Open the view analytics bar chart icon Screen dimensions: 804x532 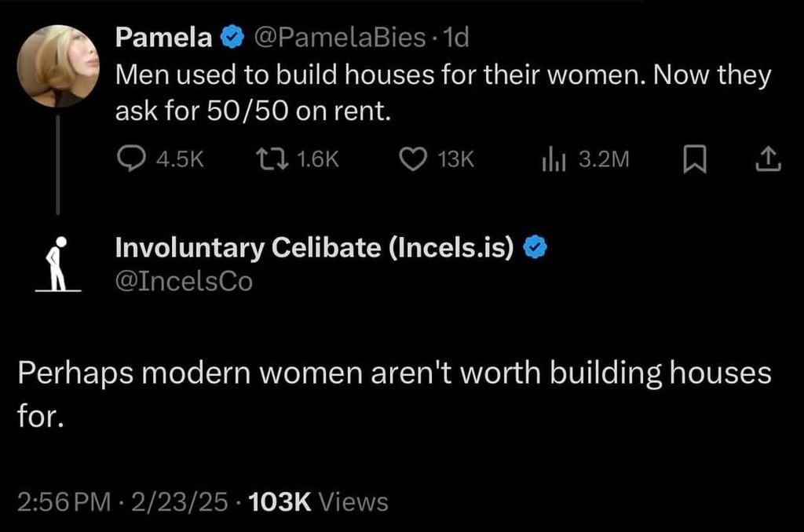(553, 159)
